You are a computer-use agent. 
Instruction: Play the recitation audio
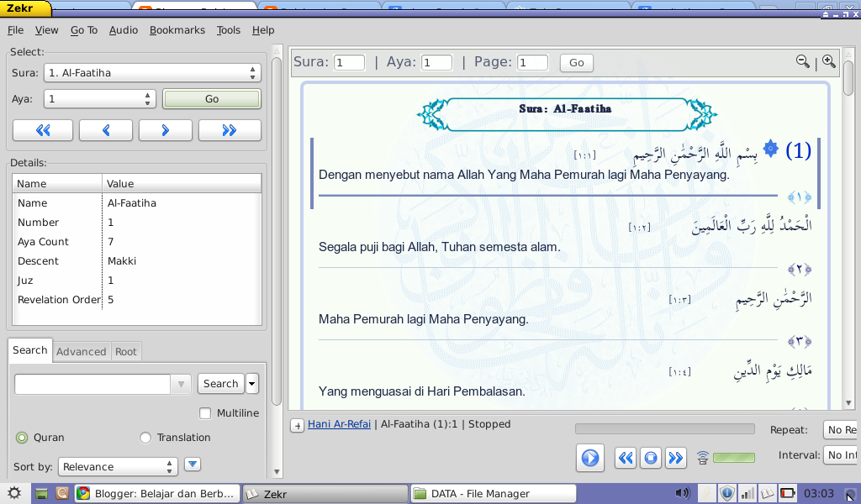(x=590, y=458)
